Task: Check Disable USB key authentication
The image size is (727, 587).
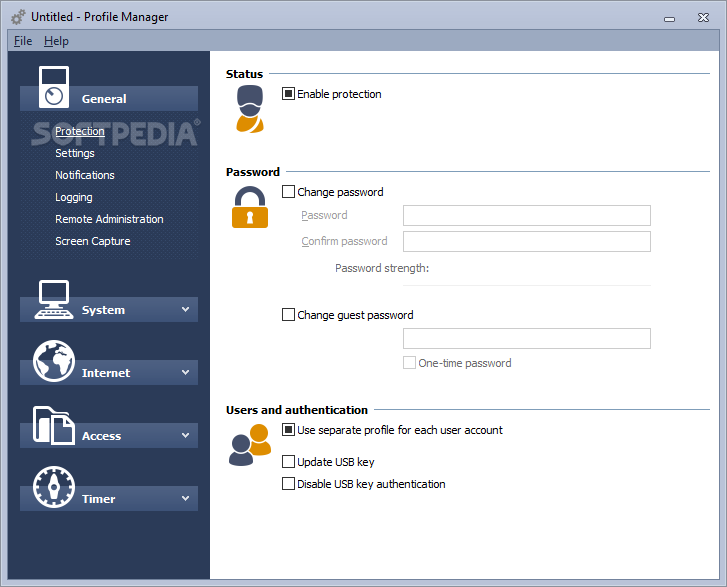Action: click(x=288, y=484)
